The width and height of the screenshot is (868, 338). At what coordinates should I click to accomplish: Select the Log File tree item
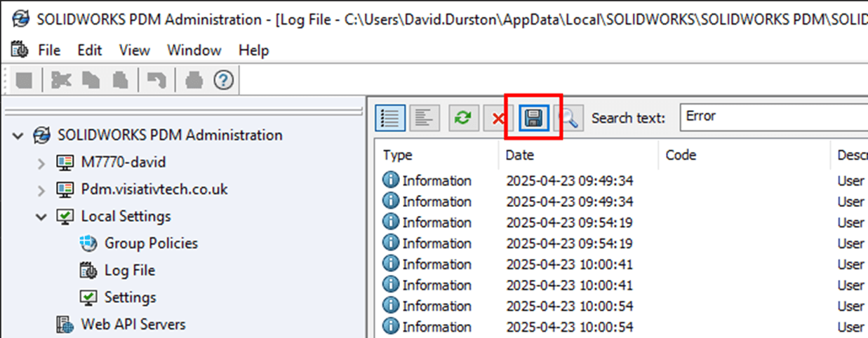pyautogui.click(x=130, y=271)
